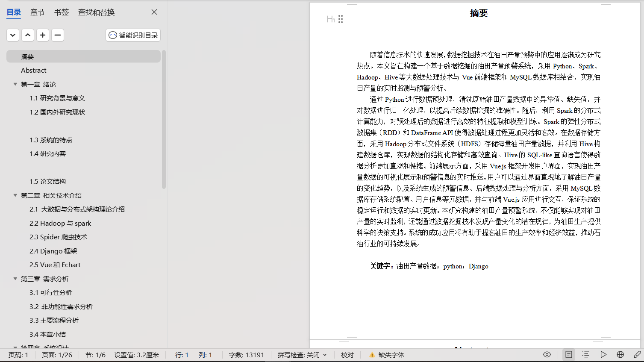Click the play-shaped icon in the status bar
Image resolution: width=644 pixels, height=362 pixels.
603,355
